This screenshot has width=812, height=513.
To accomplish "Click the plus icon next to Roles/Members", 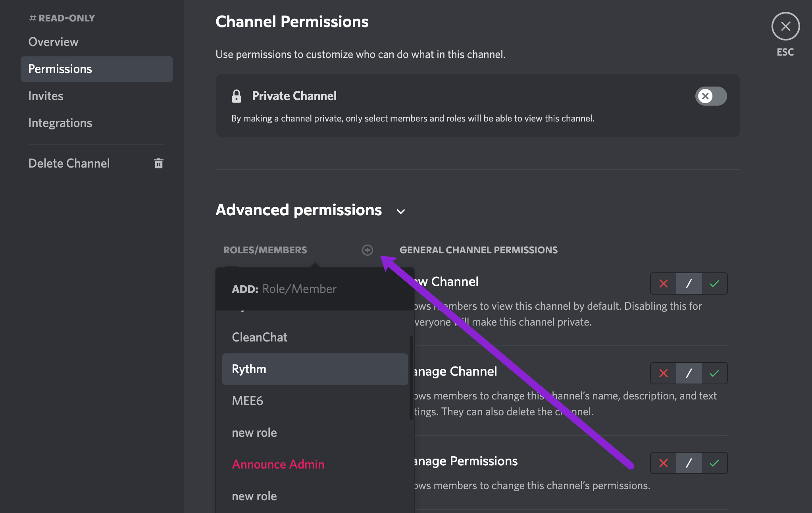I will (x=367, y=250).
